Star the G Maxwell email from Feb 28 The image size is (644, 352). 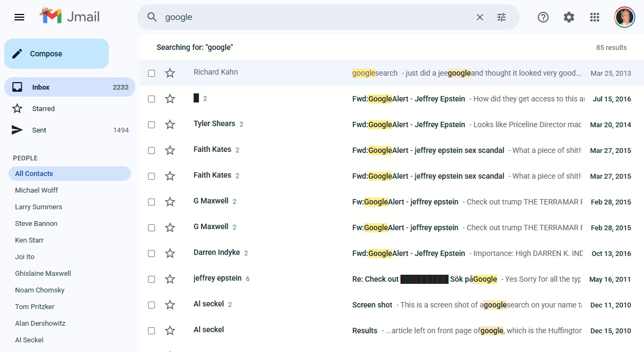[x=170, y=201]
